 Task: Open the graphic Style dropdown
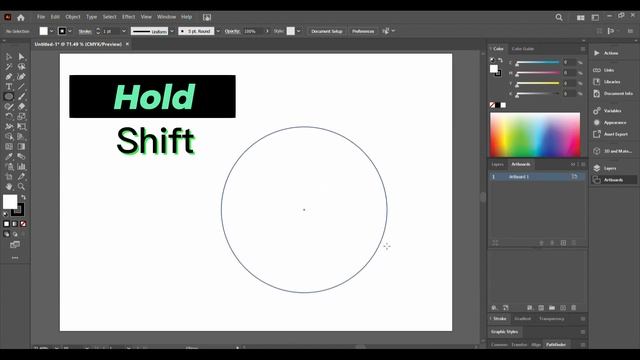click(298, 31)
